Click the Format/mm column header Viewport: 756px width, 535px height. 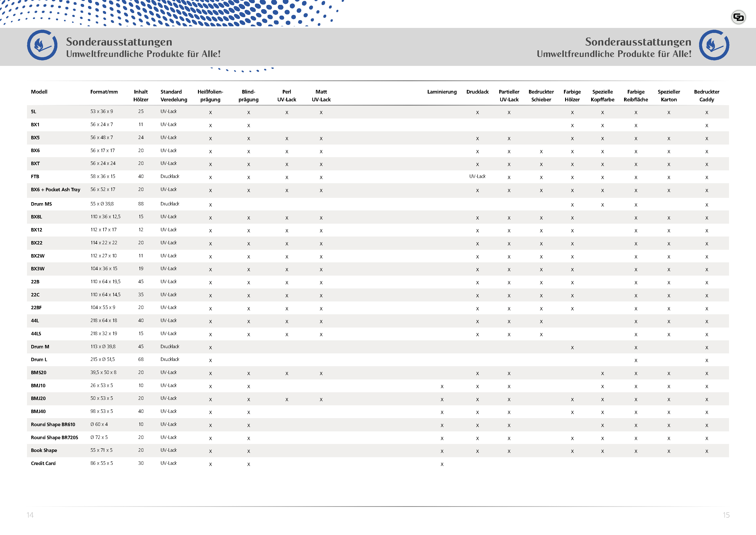click(104, 92)
